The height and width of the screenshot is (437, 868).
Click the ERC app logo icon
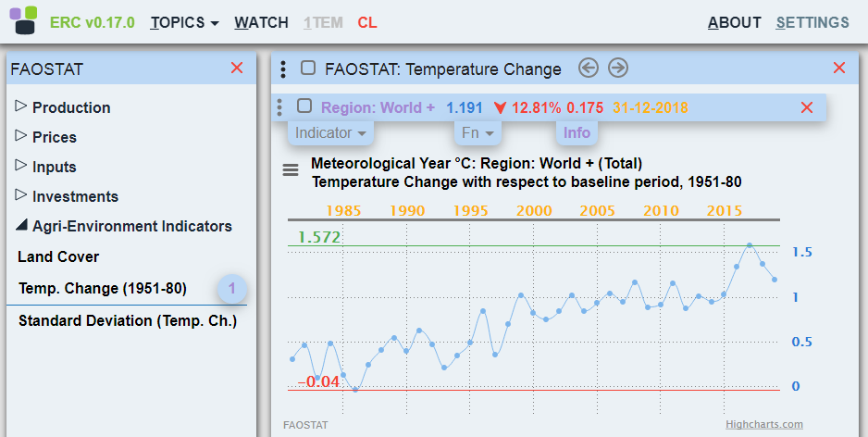23,20
